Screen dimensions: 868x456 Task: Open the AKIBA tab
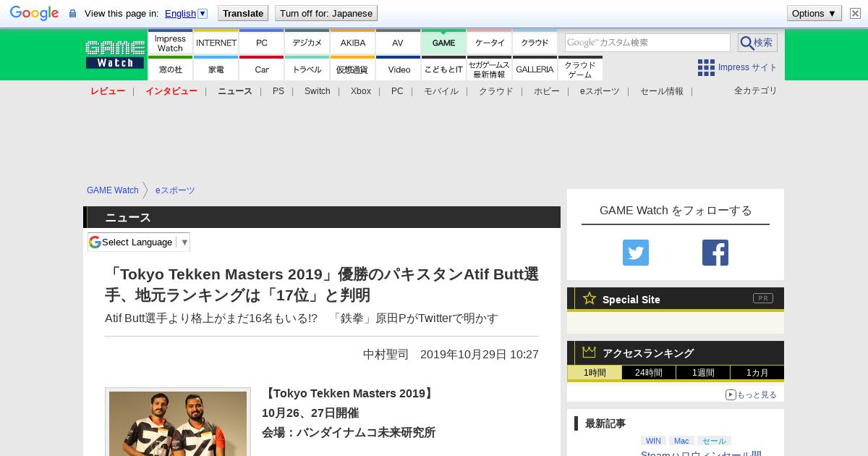tap(353, 43)
